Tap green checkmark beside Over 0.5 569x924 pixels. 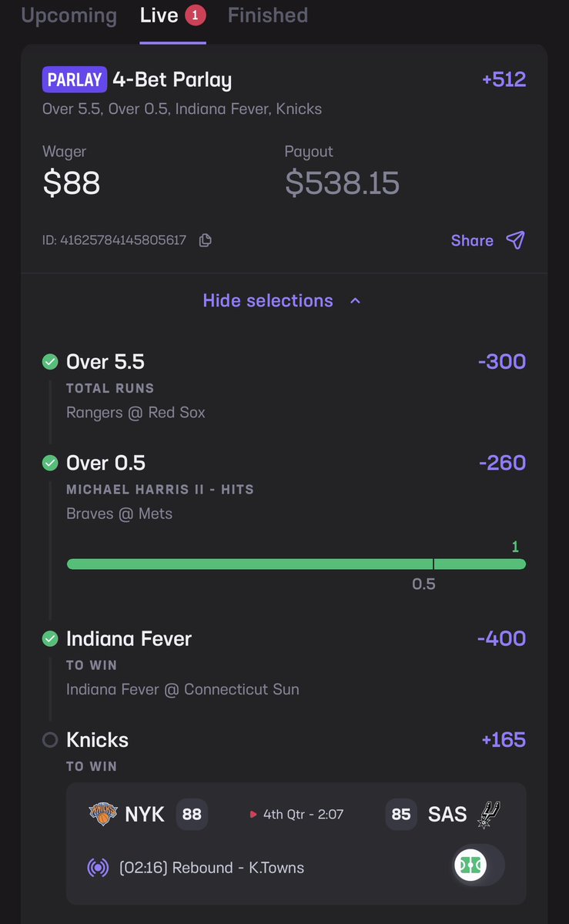(50, 463)
